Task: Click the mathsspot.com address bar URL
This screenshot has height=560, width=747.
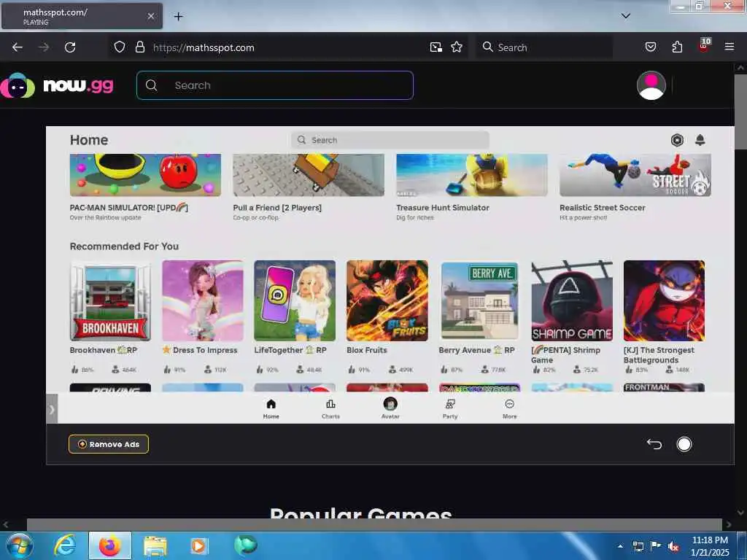Action: [204, 47]
